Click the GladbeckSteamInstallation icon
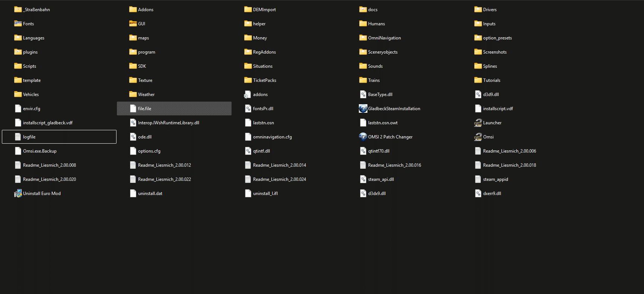The width and height of the screenshot is (644, 294). [363, 109]
